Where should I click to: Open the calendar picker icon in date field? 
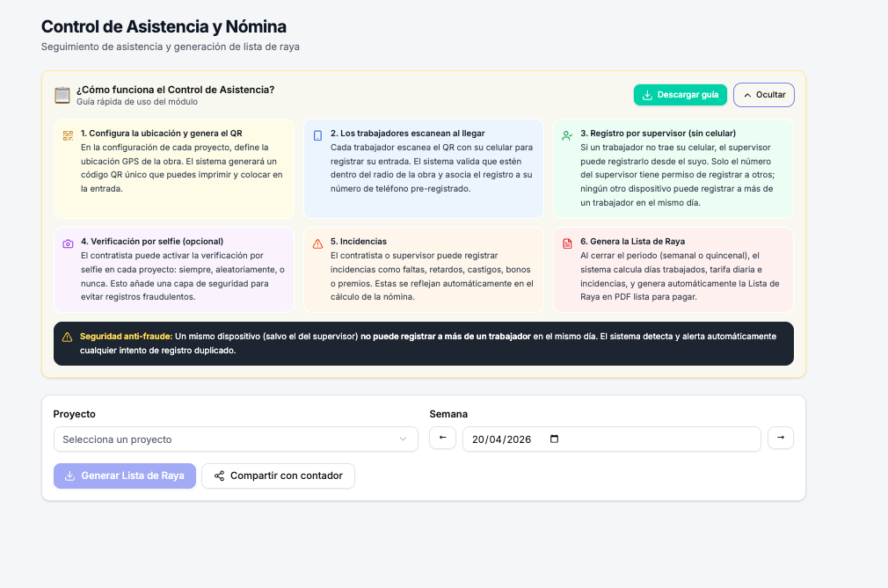point(555,439)
